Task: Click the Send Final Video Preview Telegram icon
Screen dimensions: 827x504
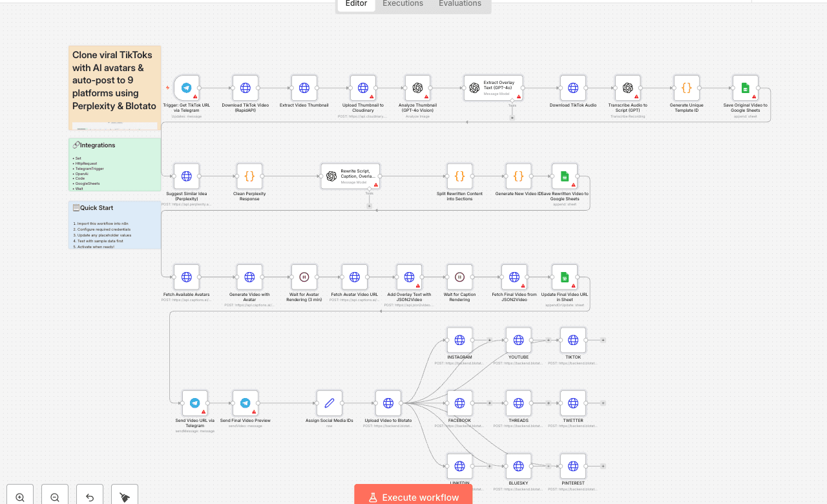Action: tap(245, 402)
